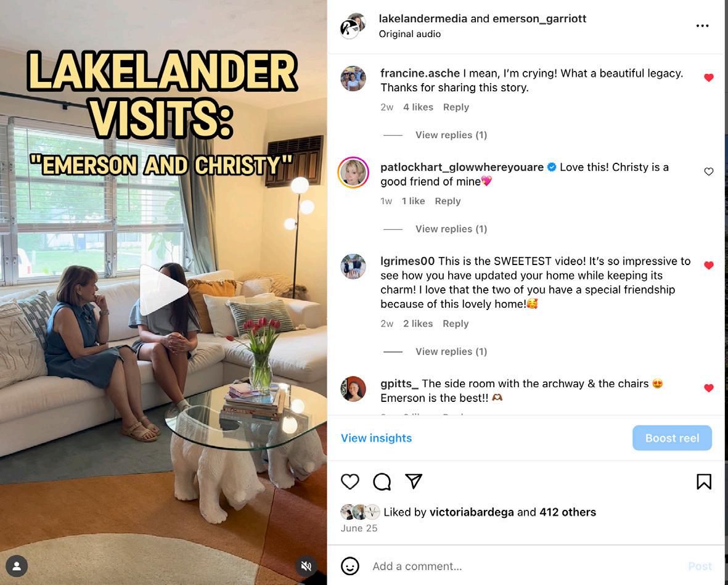Reply to lgrimes00's comment
The image size is (728, 585).
[x=456, y=324]
